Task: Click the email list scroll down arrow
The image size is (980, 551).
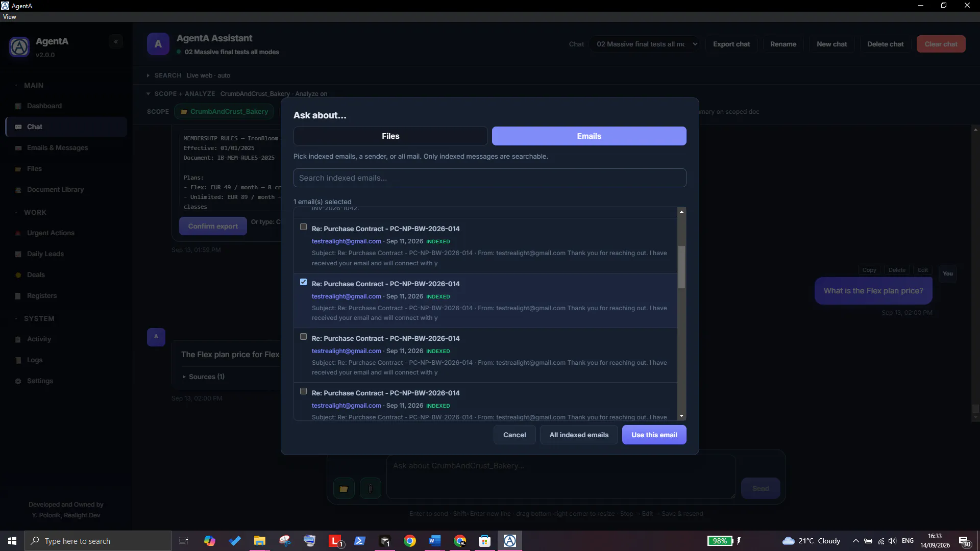Action: tap(681, 416)
